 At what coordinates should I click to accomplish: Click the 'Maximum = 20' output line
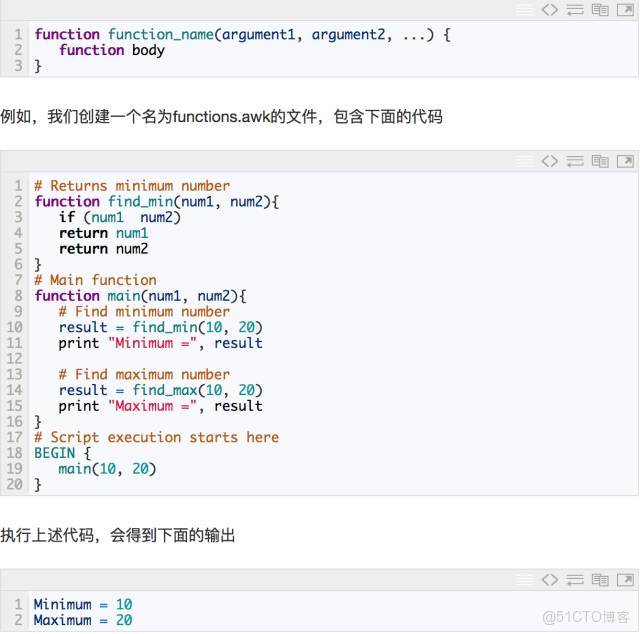click(x=83, y=620)
